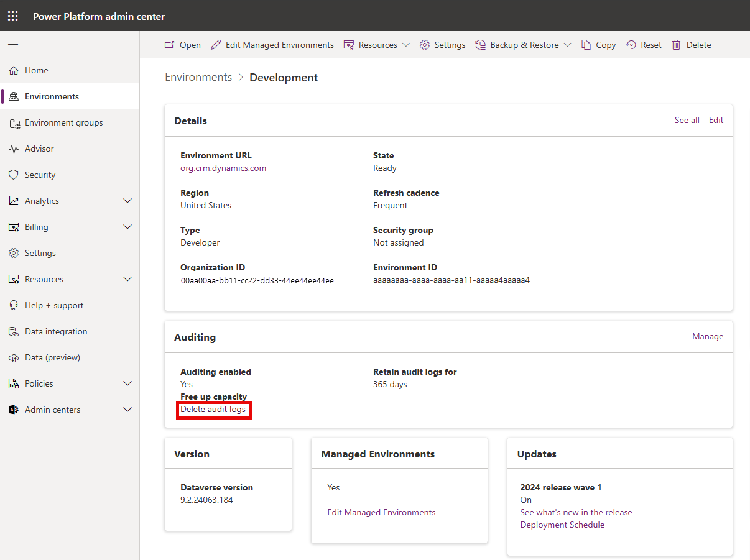Open the app launcher waffle icon
Screen dimensions: 750x560
[x=13, y=16]
